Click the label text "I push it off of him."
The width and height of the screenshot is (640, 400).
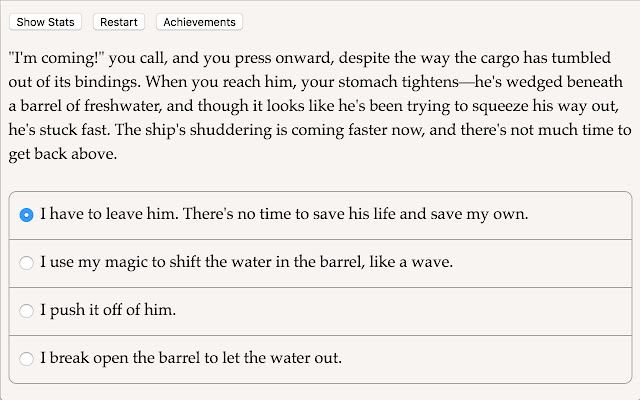(108, 310)
